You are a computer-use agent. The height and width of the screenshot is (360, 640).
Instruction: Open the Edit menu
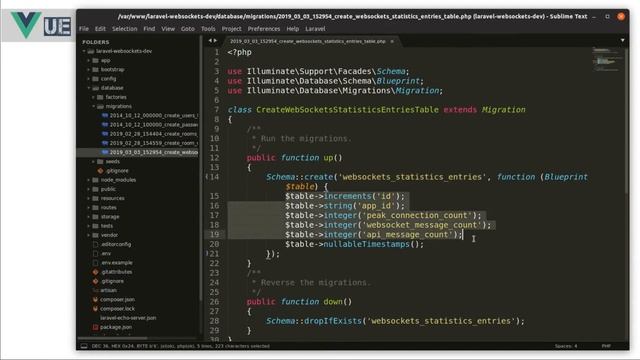click(100, 29)
